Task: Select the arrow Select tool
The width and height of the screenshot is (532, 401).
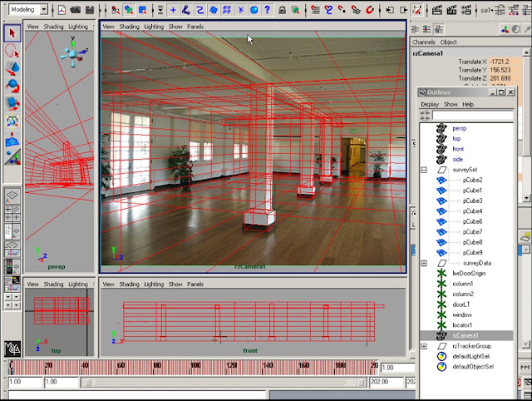Action: (12, 33)
